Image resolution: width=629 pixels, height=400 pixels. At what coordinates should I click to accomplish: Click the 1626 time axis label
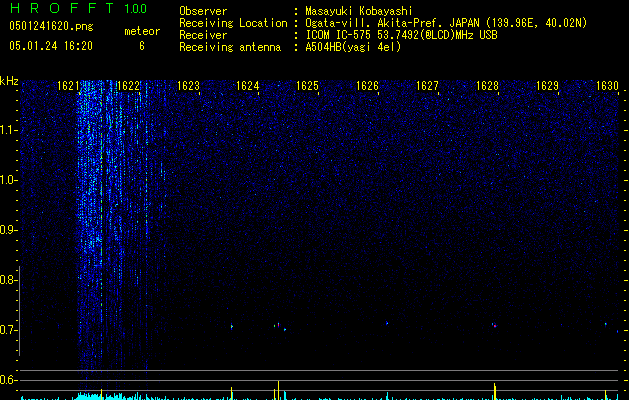point(367,86)
